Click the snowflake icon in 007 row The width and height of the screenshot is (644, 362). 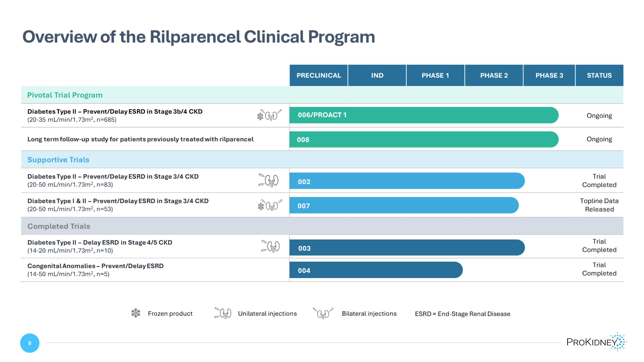click(261, 206)
